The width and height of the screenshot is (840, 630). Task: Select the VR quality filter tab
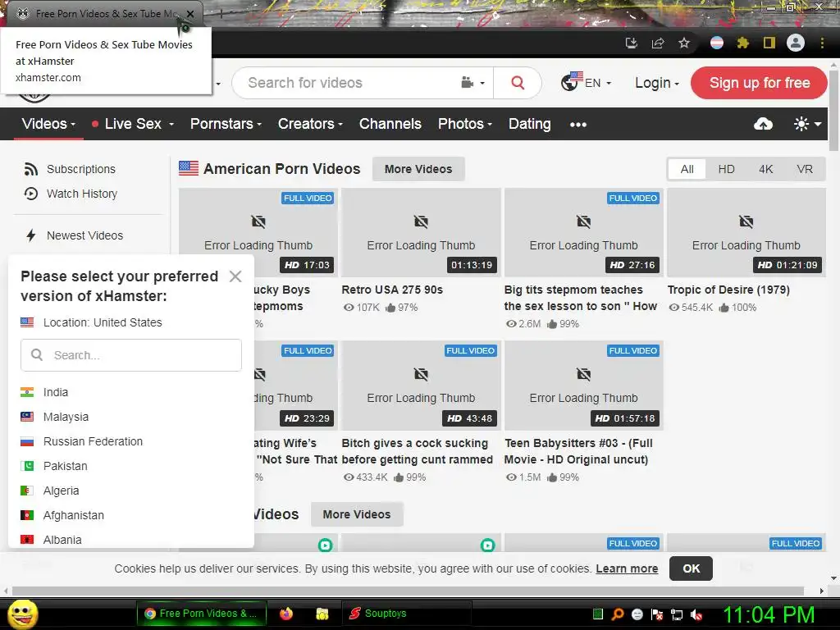click(x=804, y=169)
